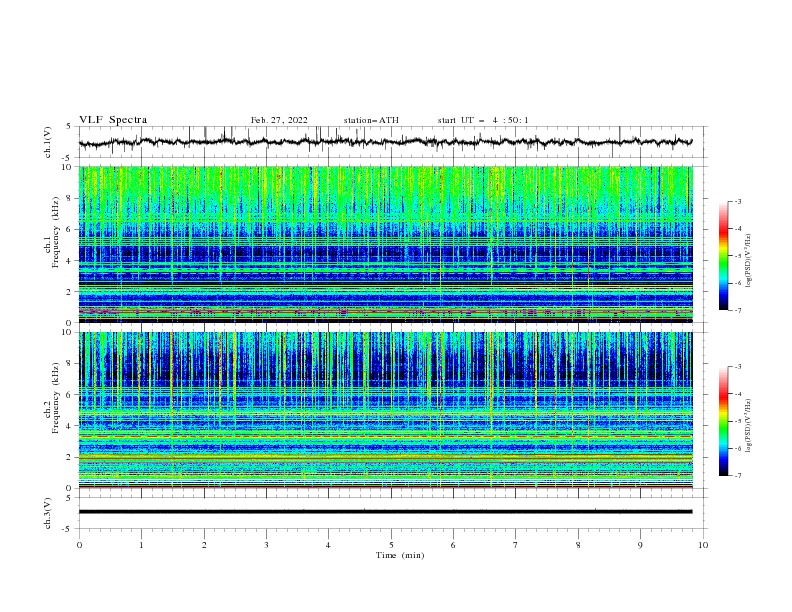792x612 pixels.
Task: Click the ch.1 spectrogram panel
Action: [386, 244]
